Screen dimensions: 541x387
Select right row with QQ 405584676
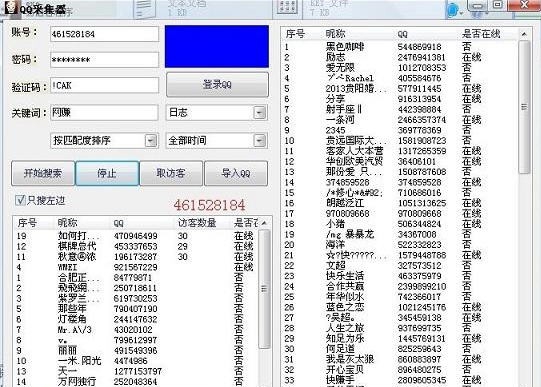(x=400, y=78)
